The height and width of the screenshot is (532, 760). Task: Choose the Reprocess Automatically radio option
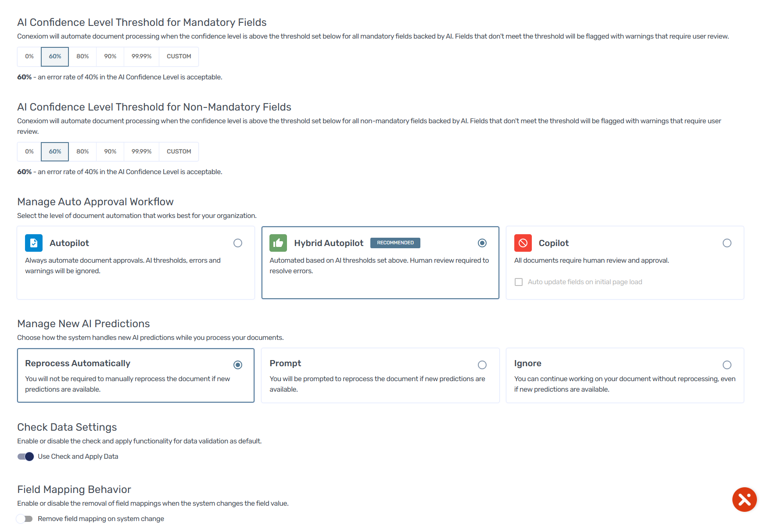pyautogui.click(x=238, y=365)
